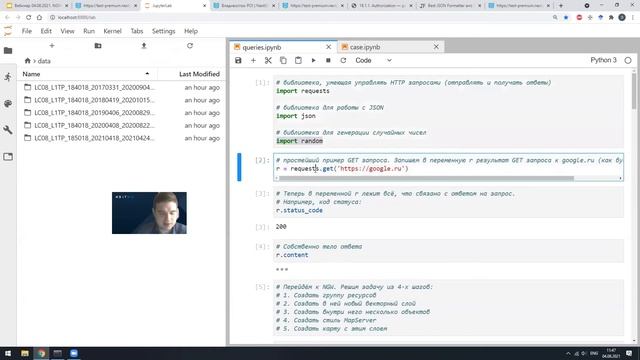Open the Open Tabs sidebar icon
Viewport: 640px width, 360px height.
pyautogui.click(x=8, y=157)
